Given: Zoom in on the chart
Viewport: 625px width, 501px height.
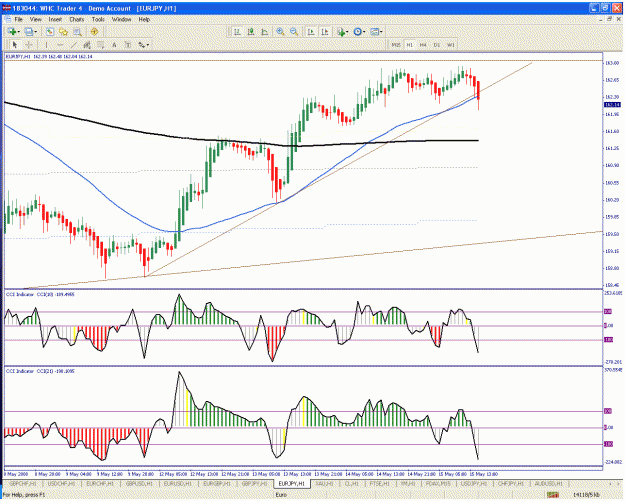Looking at the screenshot, I should click(280, 31).
